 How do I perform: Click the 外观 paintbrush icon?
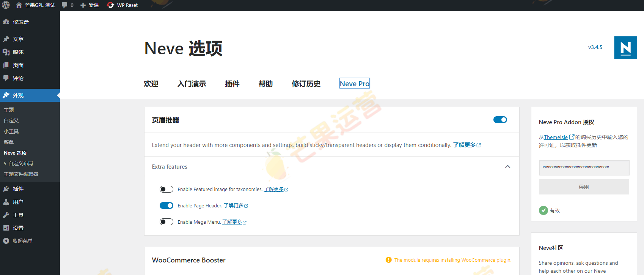pyautogui.click(x=6, y=95)
